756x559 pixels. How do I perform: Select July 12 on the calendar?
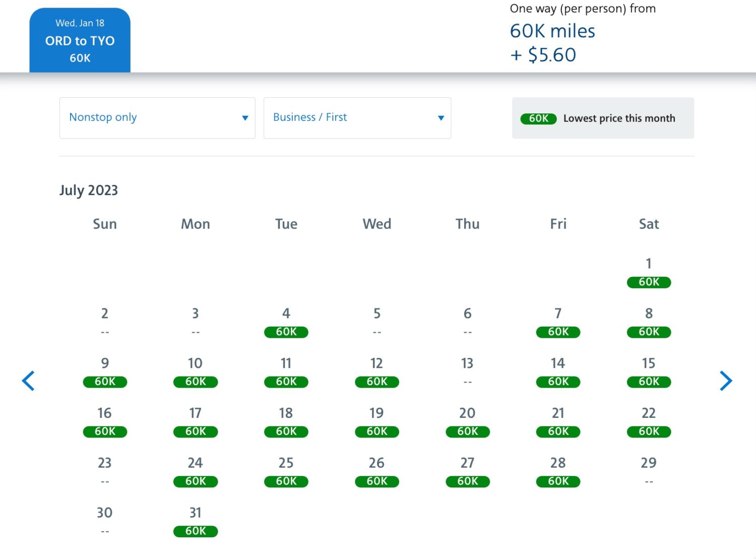[x=376, y=382]
